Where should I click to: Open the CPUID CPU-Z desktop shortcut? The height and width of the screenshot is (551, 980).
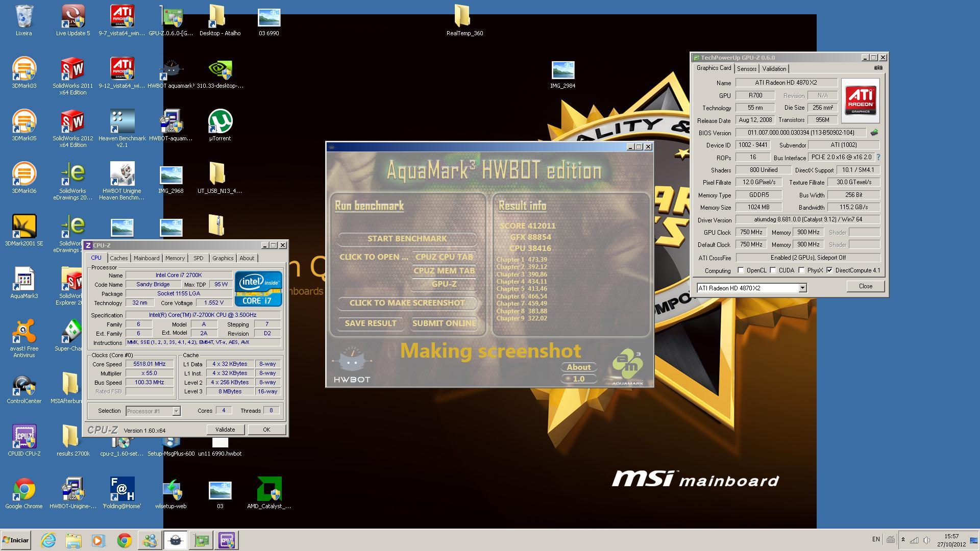(x=24, y=441)
